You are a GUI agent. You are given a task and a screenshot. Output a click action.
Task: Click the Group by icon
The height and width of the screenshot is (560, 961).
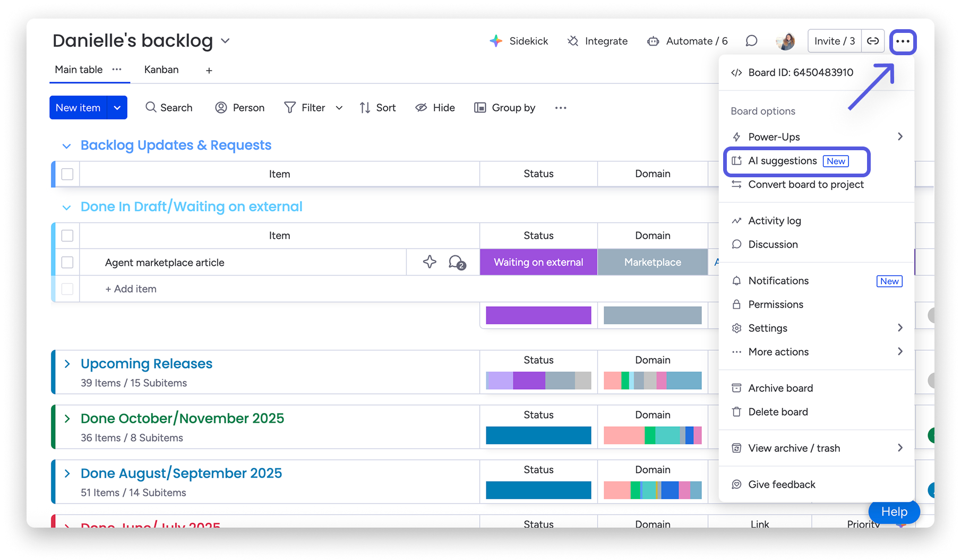[x=480, y=108]
